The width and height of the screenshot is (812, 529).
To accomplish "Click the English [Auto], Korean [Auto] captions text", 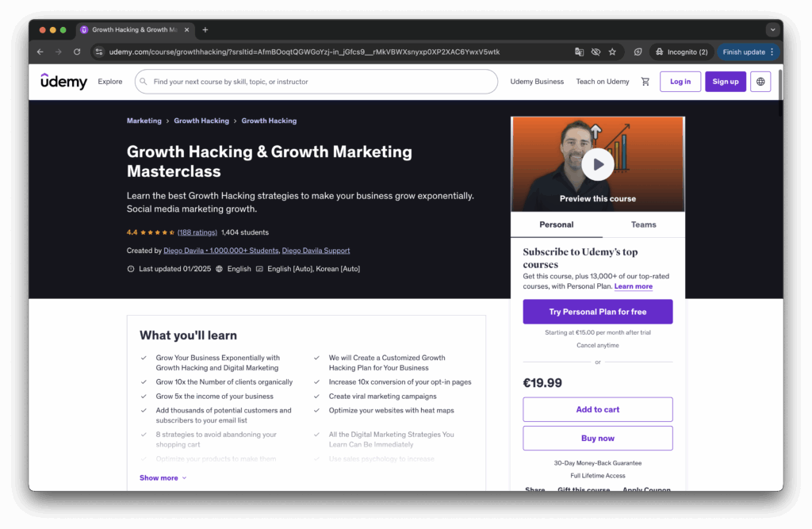I will pyautogui.click(x=314, y=268).
